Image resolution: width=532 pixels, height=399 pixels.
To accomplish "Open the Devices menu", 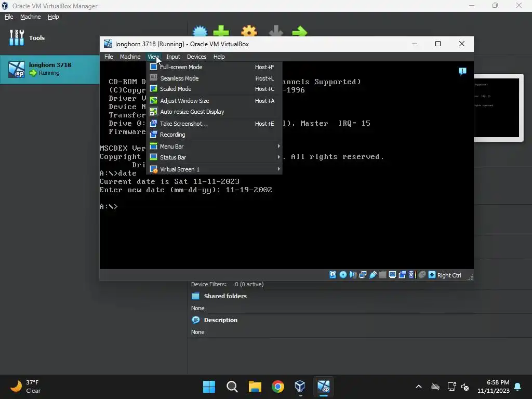I will (197, 57).
